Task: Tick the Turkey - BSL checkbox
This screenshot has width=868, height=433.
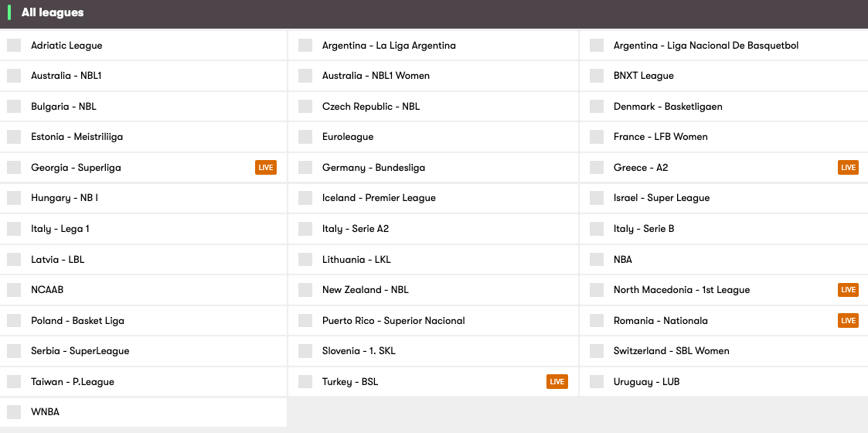Action: coord(305,381)
